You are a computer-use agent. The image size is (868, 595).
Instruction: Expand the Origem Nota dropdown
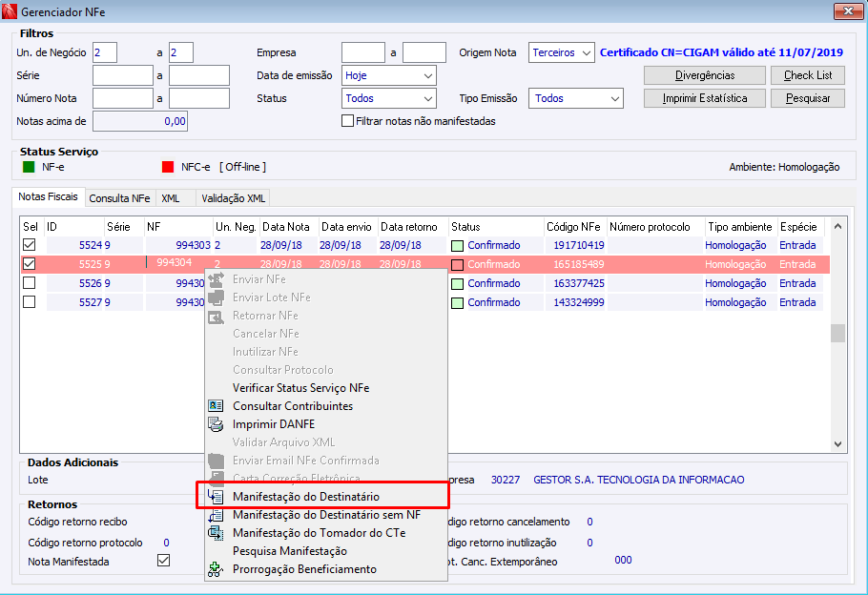point(561,52)
